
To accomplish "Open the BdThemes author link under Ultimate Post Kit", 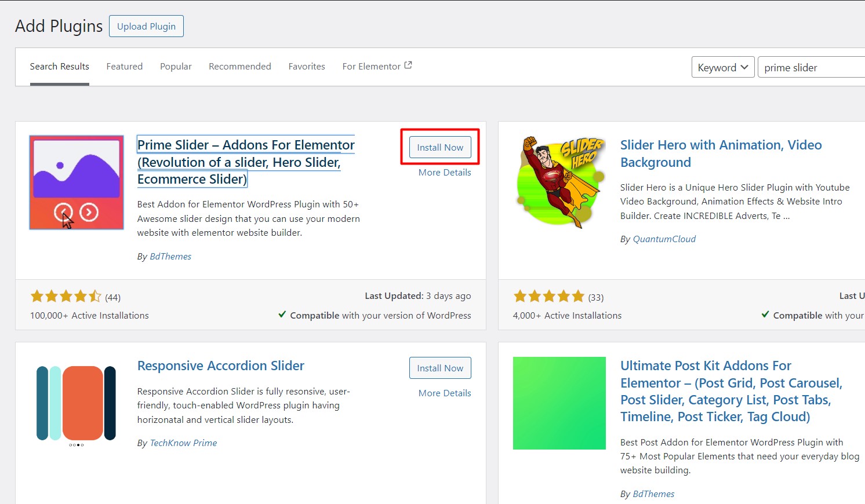I will 653,494.
